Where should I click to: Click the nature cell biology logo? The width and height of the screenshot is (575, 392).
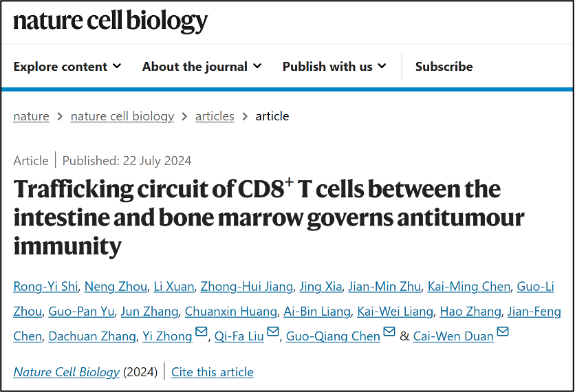click(x=110, y=21)
